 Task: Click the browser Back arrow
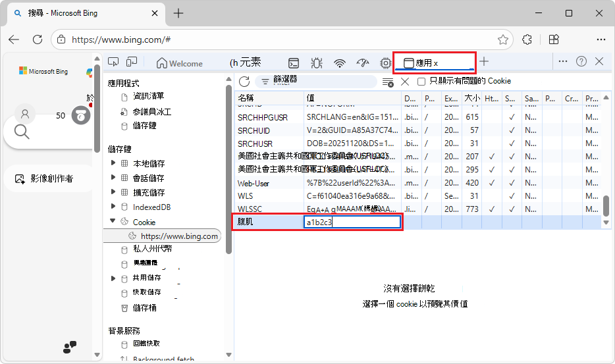click(14, 39)
